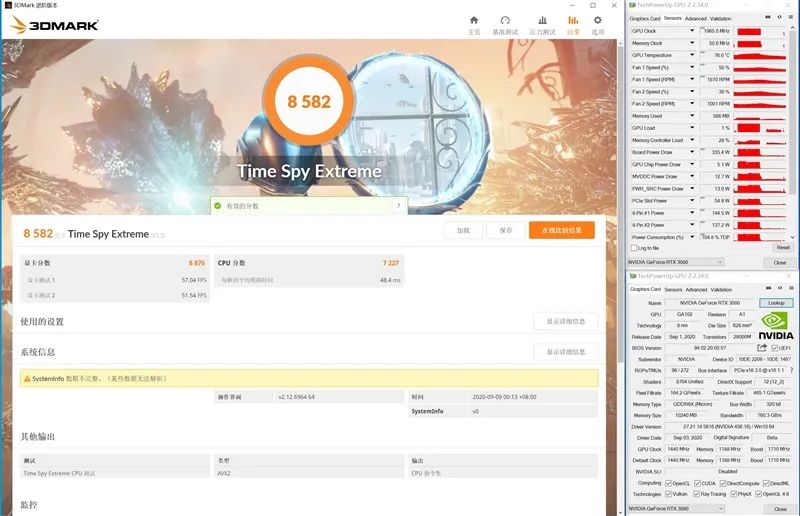Open the hamburger menu in GPU-Z Graphics Card window

[x=791, y=288]
